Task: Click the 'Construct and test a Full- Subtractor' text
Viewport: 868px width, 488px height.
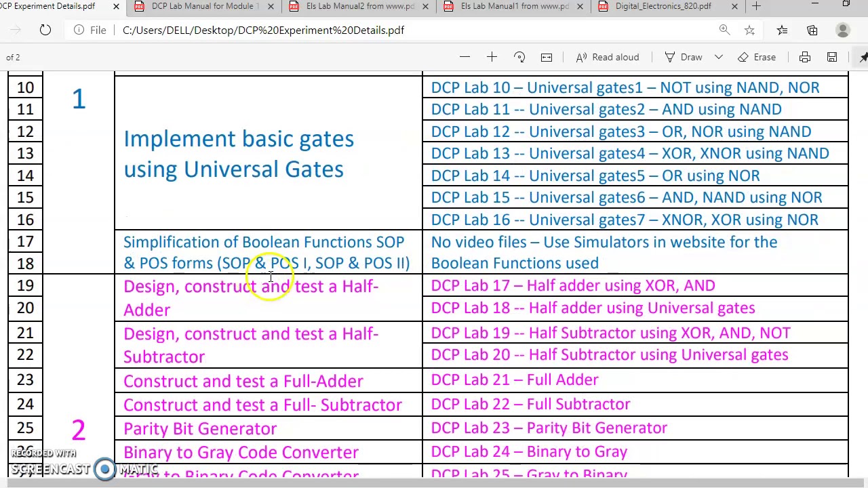Action: click(262, 405)
